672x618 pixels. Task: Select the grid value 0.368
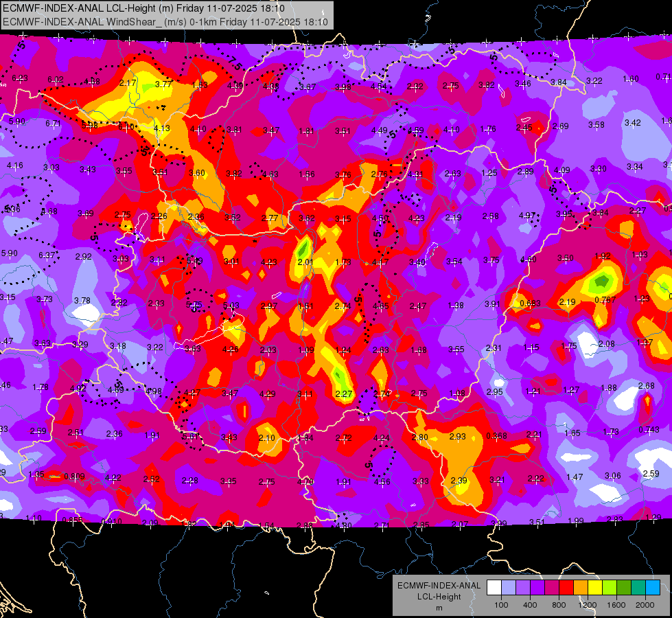click(x=497, y=436)
